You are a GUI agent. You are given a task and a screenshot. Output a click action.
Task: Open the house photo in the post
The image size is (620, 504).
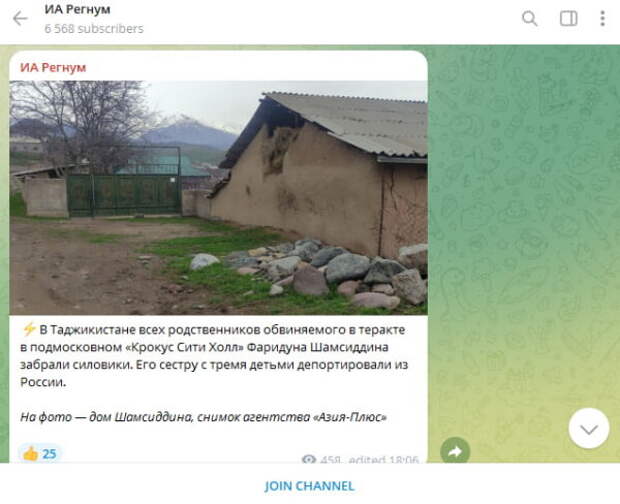pos(218,198)
